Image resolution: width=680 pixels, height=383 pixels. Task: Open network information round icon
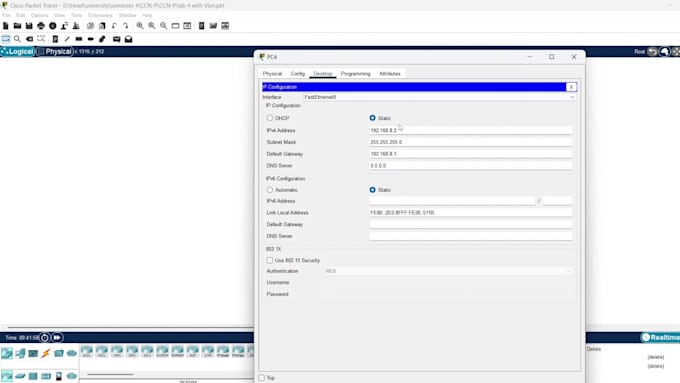click(x=52, y=26)
